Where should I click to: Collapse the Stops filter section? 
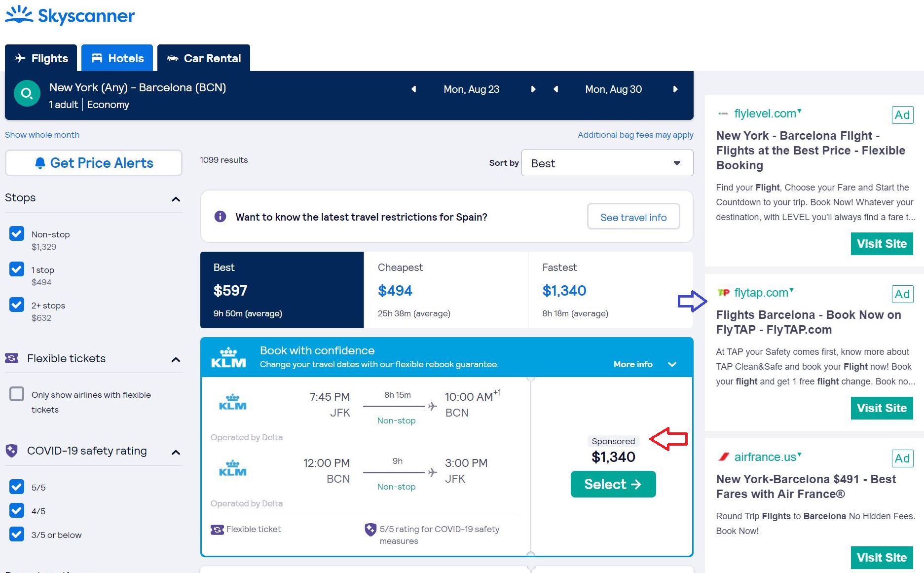(176, 199)
